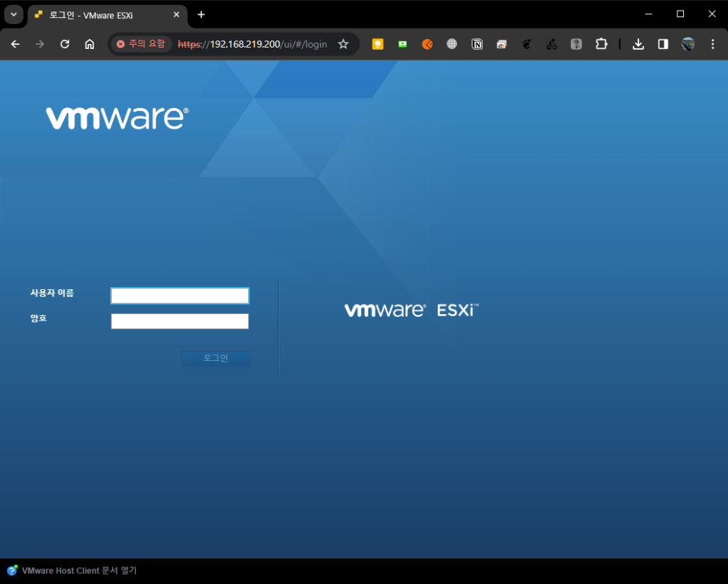The height and width of the screenshot is (584, 728).
Task: Maximize the browser window
Action: click(680, 14)
